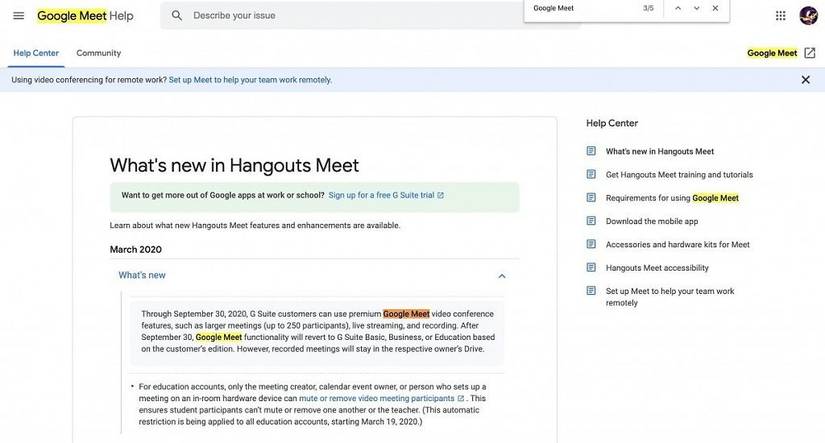Viewport: 825px width, 443px height.
Task: Switch to the Help Center tab
Action: pyautogui.click(x=36, y=53)
